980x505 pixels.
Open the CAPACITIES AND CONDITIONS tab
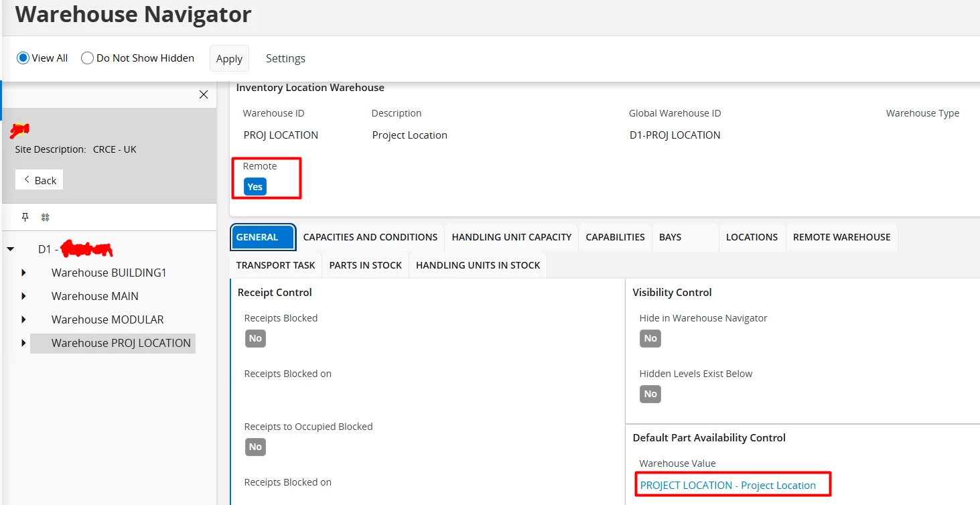click(x=370, y=237)
